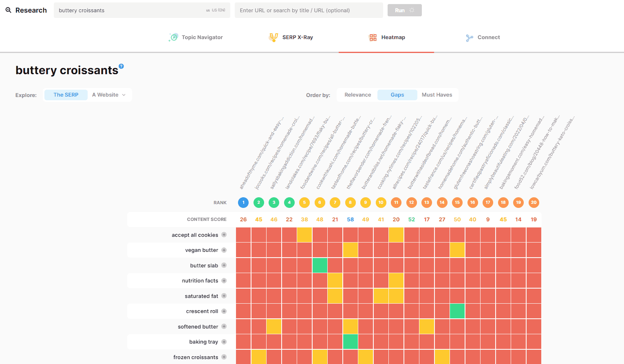Click the Heatmap grid icon

pyautogui.click(x=373, y=37)
